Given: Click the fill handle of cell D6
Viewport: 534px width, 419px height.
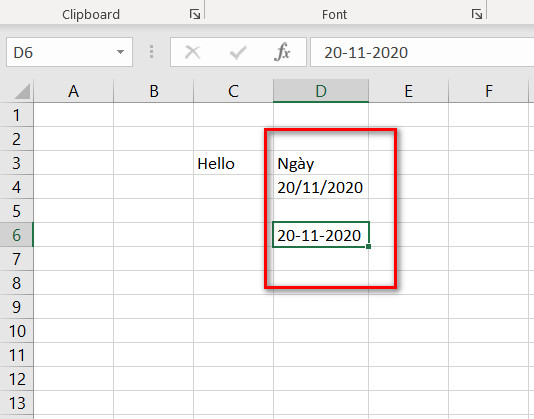Looking at the screenshot, I should [368, 246].
